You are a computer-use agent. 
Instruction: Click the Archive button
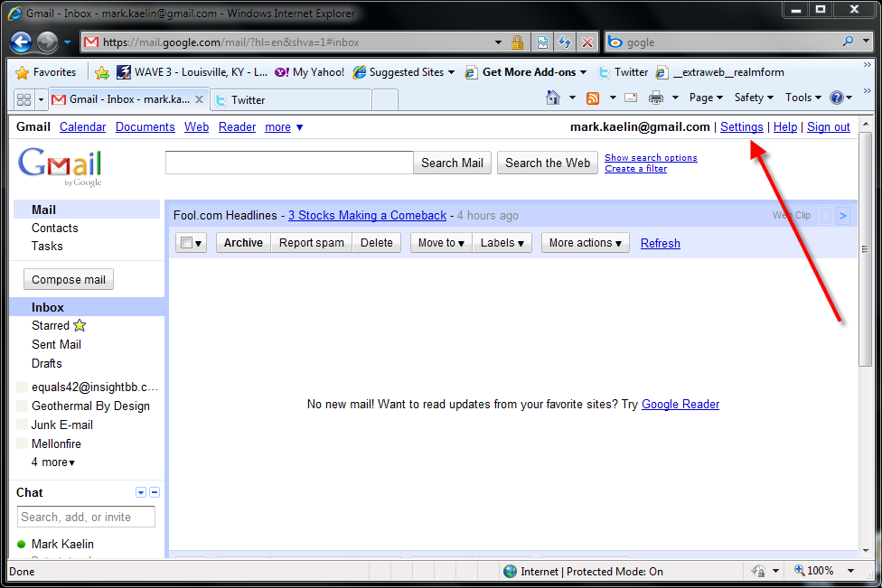coord(243,243)
